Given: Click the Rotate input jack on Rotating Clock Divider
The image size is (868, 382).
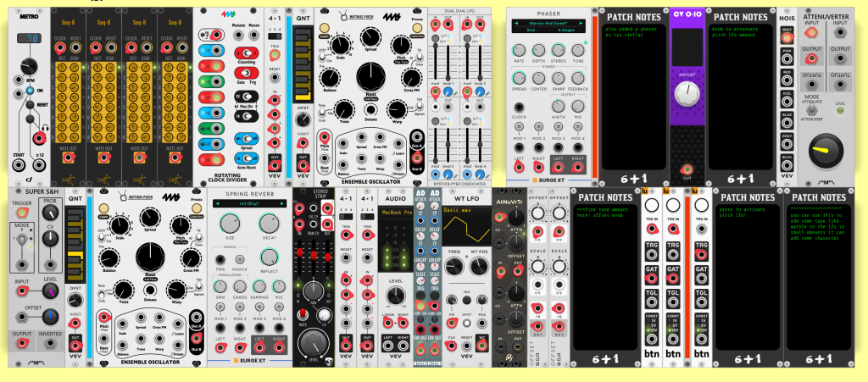Looking at the screenshot, I should [238, 36].
